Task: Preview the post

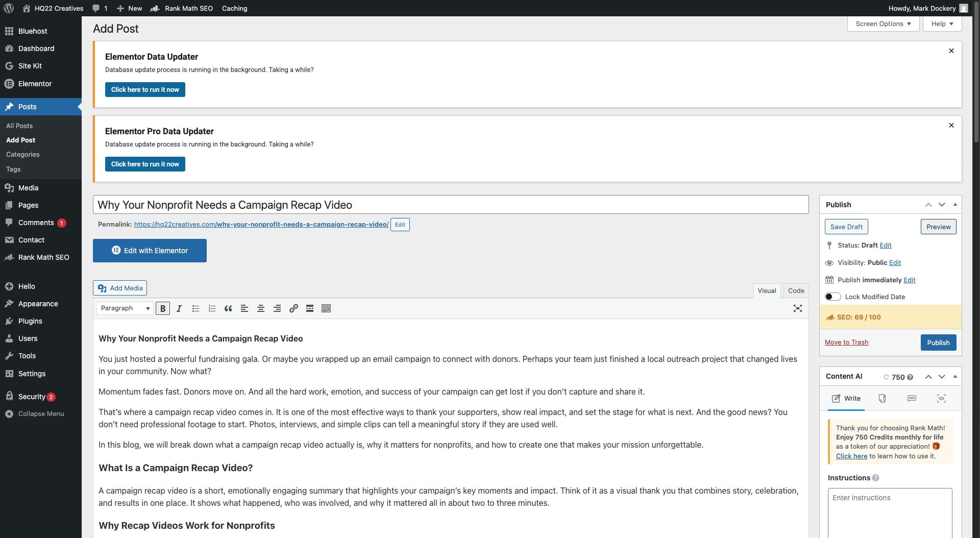Action: pos(938,227)
